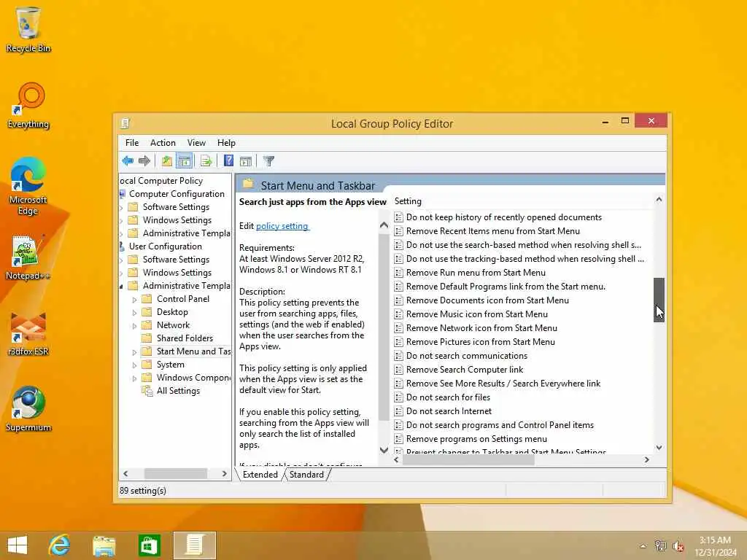The image size is (747, 560).
Task: Select 'Do not search Internet' setting
Action: coord(449,411)
